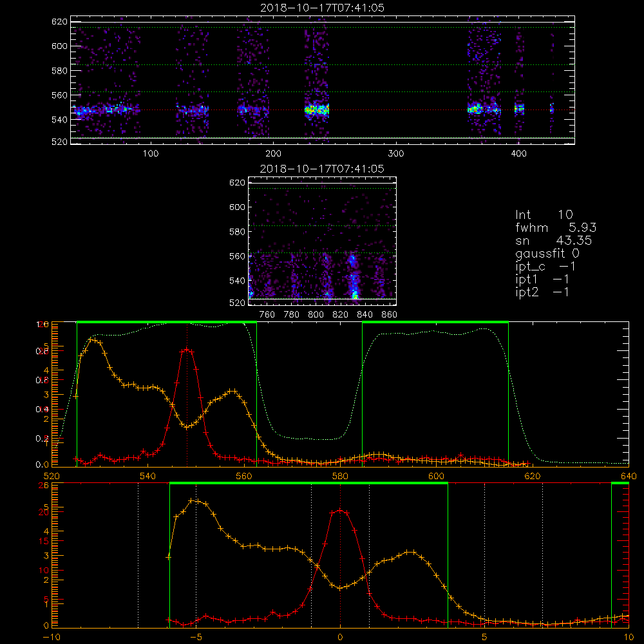This screenshot has width=644, height=644.
Task: Select the 'gaussfit 0' readout
Action: pyautogui.click(x=547, y=253)
